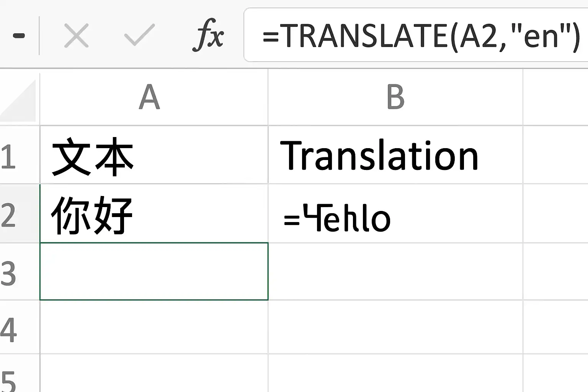Confirm formula with the checkmark icon
Viewport: 588px width, 392px height.
[x=139, y=35]
